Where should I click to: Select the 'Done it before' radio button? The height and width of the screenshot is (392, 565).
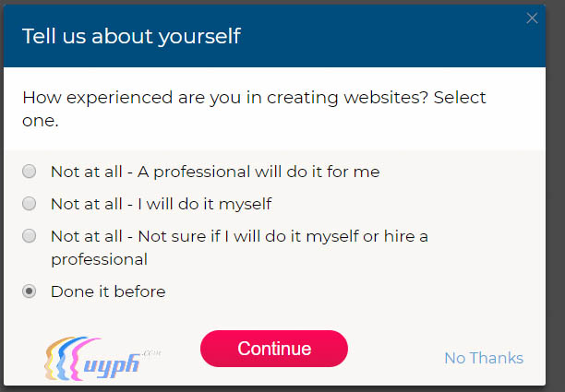(30, 291)
